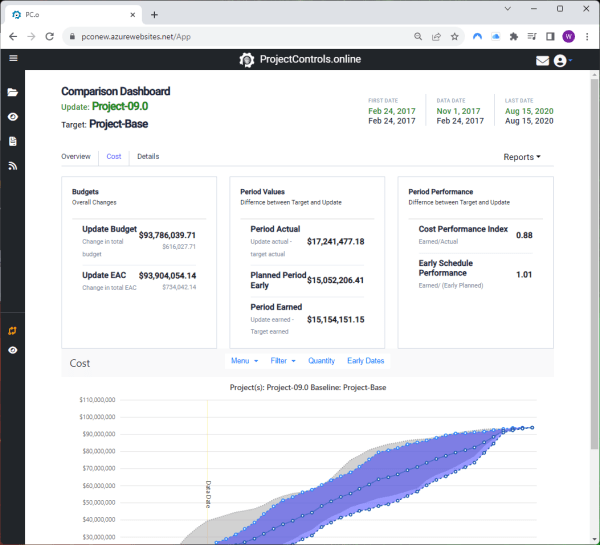Open the mail envelope icon in header
The width and height of the screenshot is (600, 545).
coord(542,60)
